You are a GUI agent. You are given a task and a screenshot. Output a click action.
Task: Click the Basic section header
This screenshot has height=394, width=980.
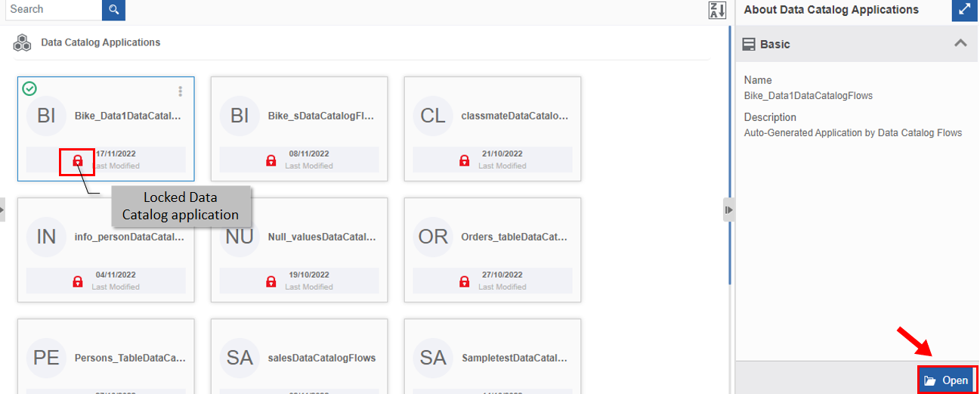pos(858,44)
